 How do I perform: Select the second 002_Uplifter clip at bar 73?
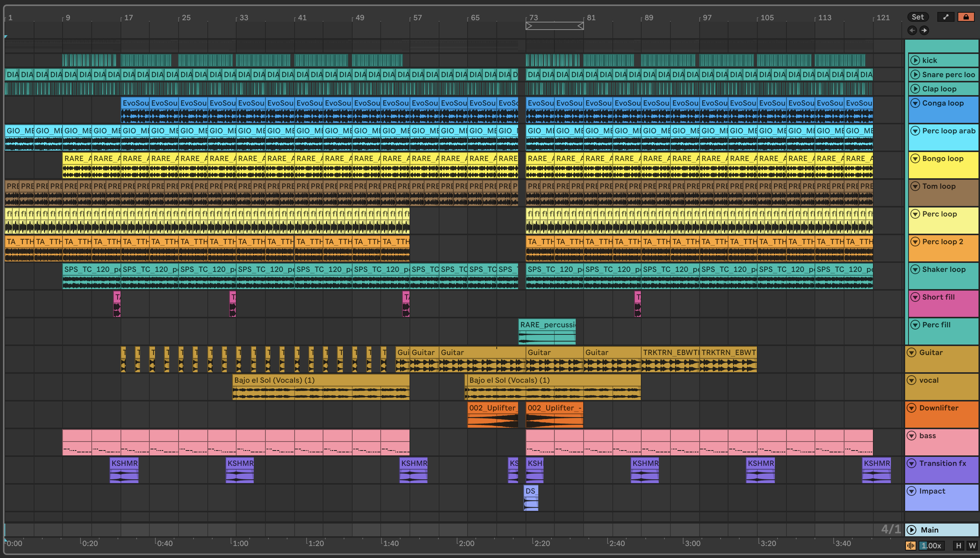(x=554, y=414)
